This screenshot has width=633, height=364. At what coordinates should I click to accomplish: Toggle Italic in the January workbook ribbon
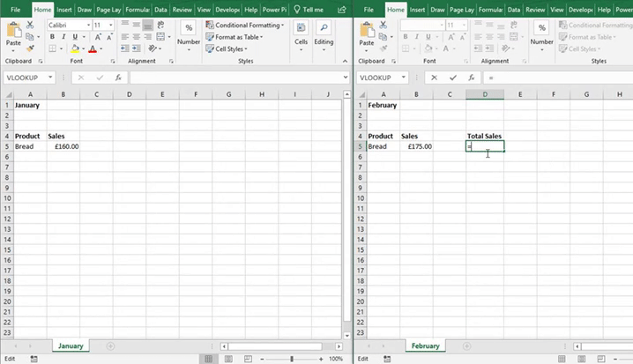(63, 37)
